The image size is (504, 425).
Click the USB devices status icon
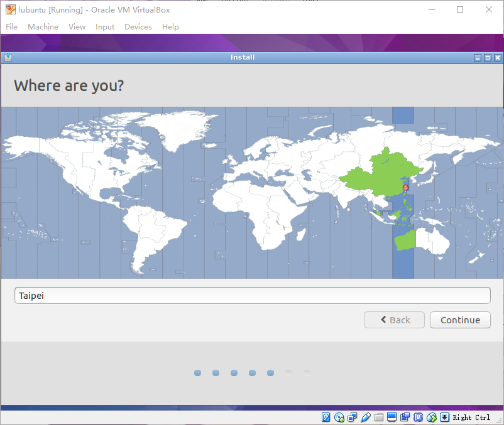(366, 417)
